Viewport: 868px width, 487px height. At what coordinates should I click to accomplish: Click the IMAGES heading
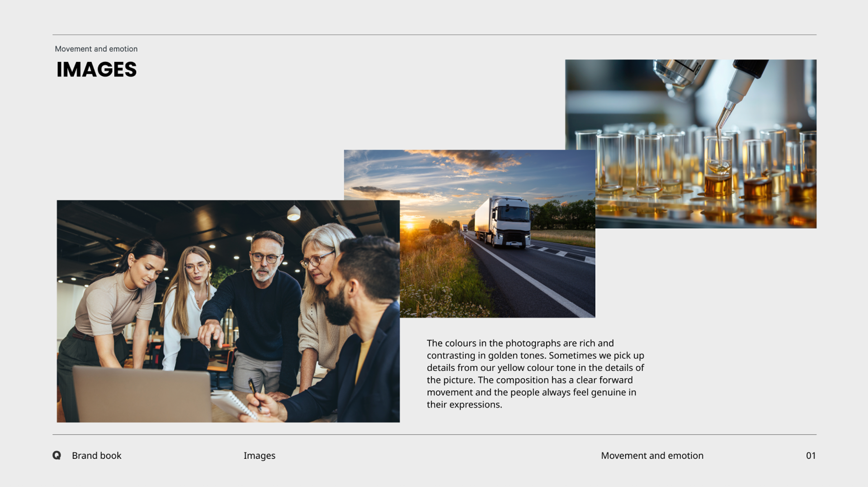[x=96, y=70]
